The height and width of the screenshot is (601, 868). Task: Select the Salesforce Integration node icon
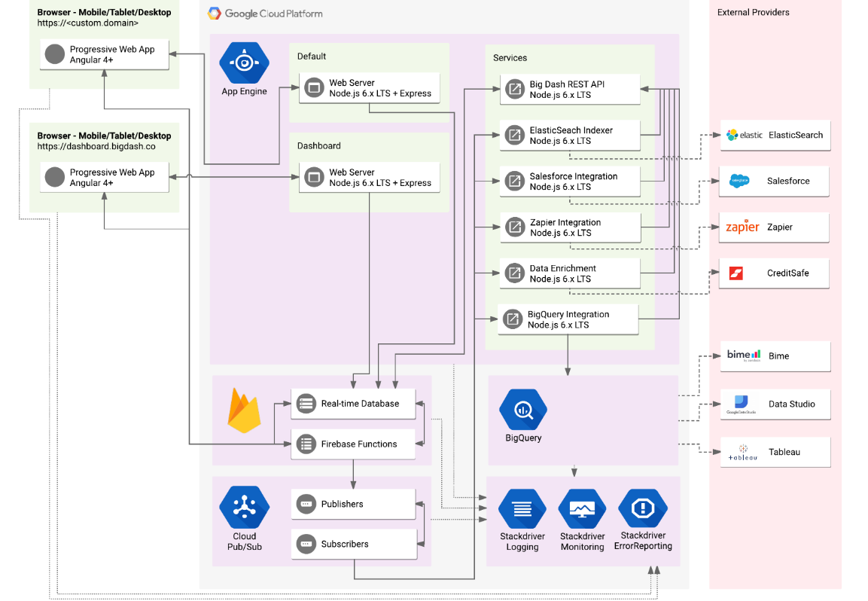tap(515, 182)
